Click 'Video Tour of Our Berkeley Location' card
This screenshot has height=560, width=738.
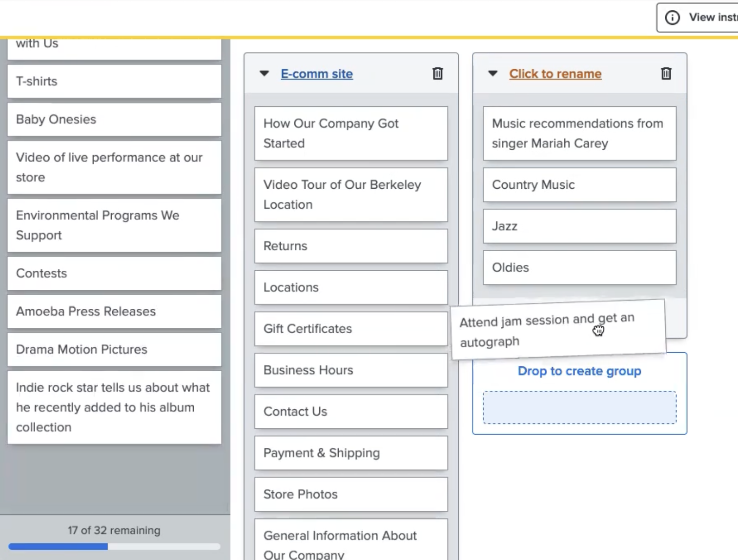[351, 195]
